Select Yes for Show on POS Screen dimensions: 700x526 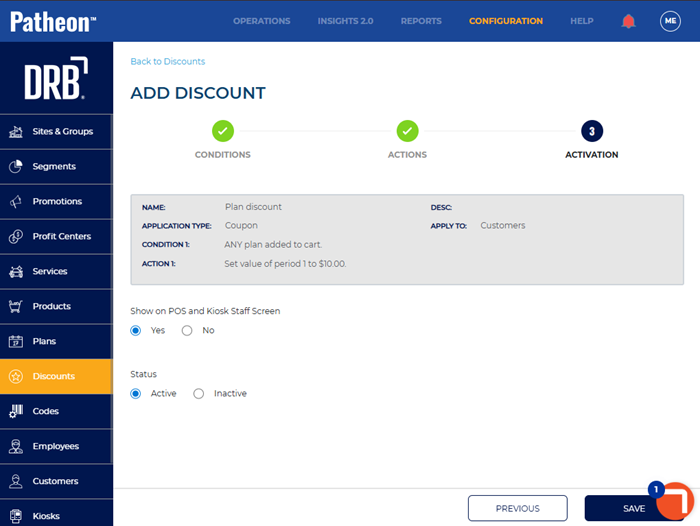pyautogui.click(x=136, y=331)
